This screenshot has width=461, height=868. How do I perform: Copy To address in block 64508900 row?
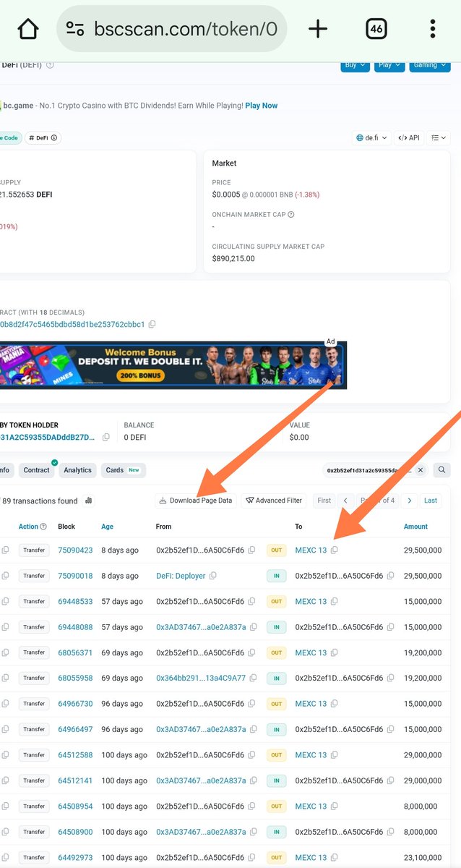click(391, 832)
